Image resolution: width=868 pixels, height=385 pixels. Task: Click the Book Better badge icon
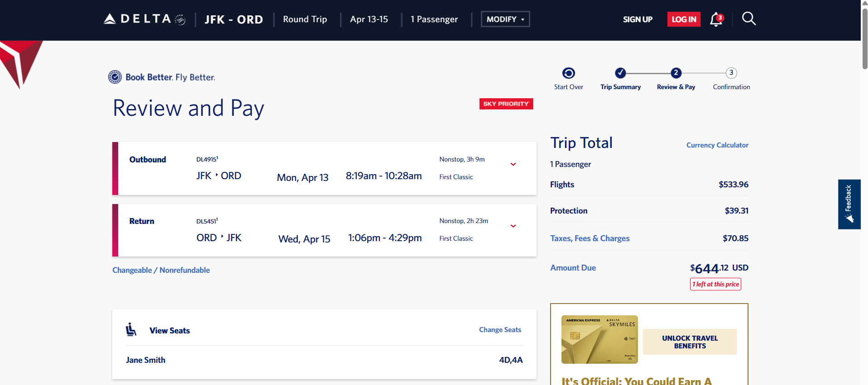(x=115, y=77)
